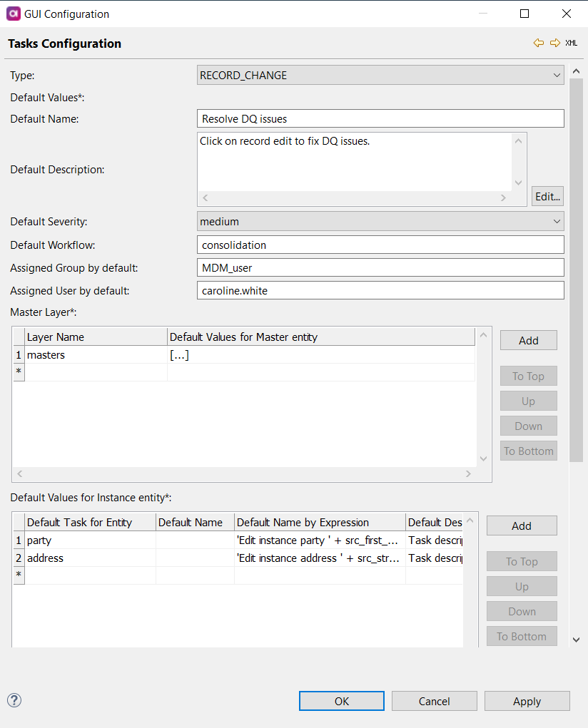Screen dimensions: 588x728
Task: Click the Edit button beside Default Description
Action: click(x=547, y=196)
